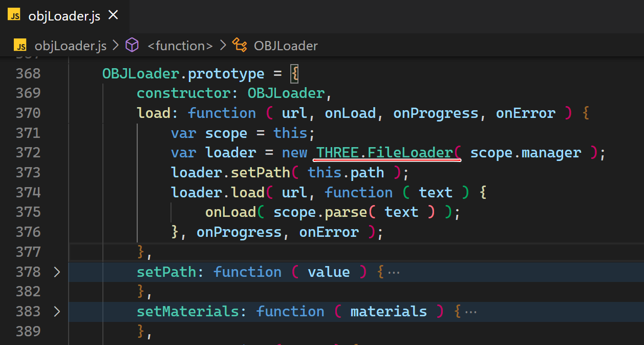Click 'setPath' property name on line 378
644x345 pixels.
166,272
